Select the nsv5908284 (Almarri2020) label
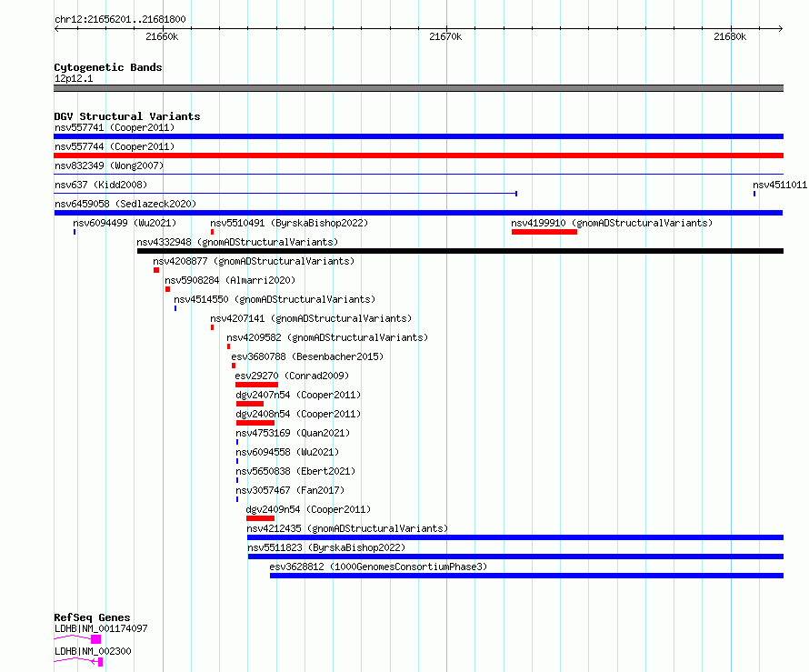This screenshot has height=672, width=809. pos(230,280)
